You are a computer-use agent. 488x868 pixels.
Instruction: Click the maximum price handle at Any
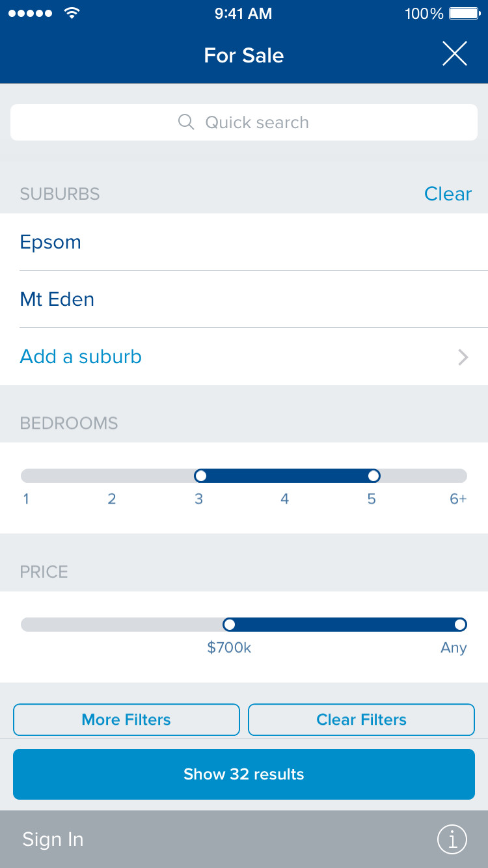point(460,625)
